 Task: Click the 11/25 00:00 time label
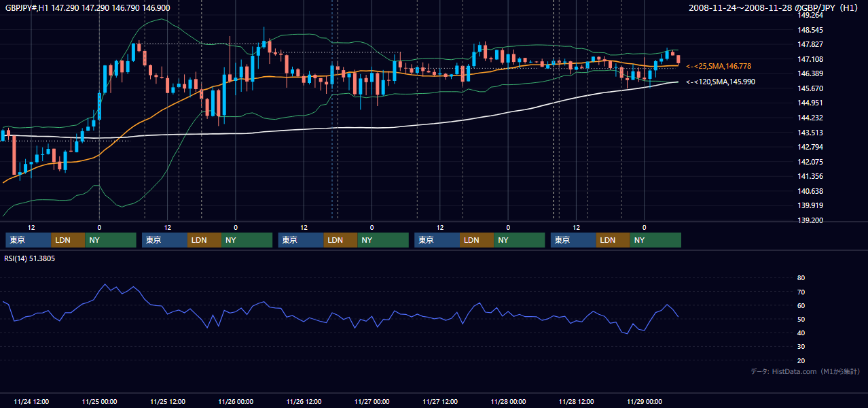coord(99,401)
